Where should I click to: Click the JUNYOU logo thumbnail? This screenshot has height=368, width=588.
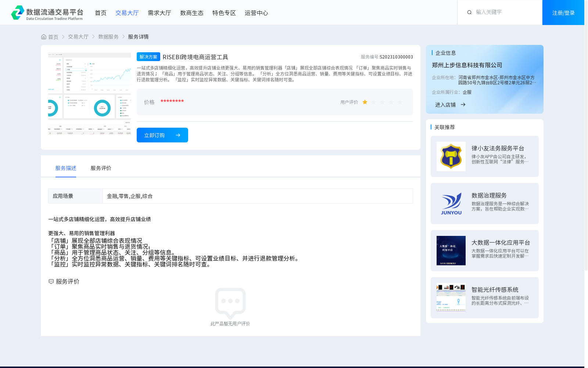click(451, 204)
